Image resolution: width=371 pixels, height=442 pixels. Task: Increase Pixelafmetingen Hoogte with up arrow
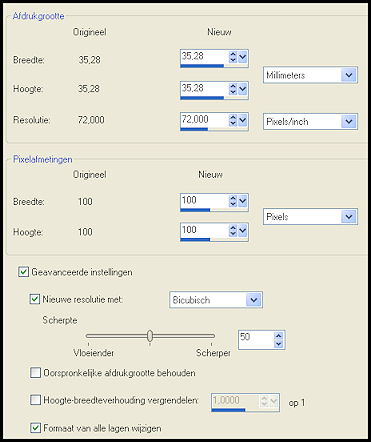click(233, 228)
